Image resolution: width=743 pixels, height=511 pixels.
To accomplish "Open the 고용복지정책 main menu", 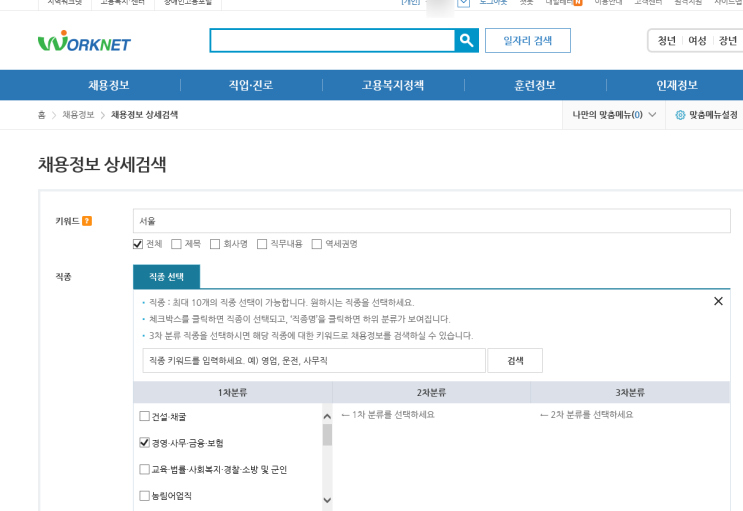I will click(x=393, y=85).
